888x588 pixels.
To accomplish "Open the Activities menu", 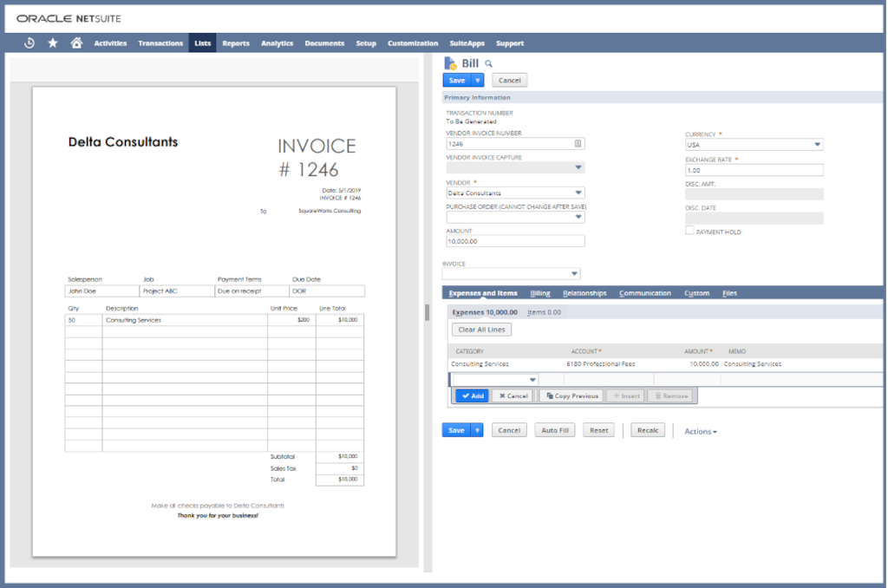I will [110, 43].
